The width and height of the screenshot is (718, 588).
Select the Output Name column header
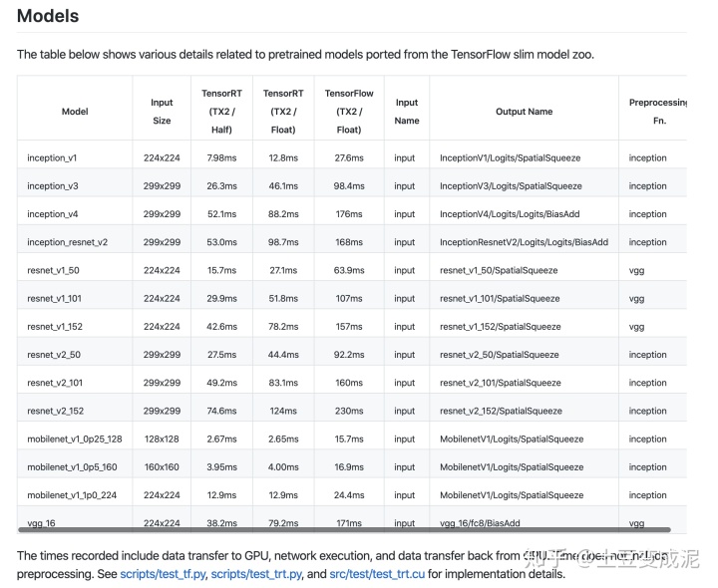pyautogui.click(x=524, y=112)
